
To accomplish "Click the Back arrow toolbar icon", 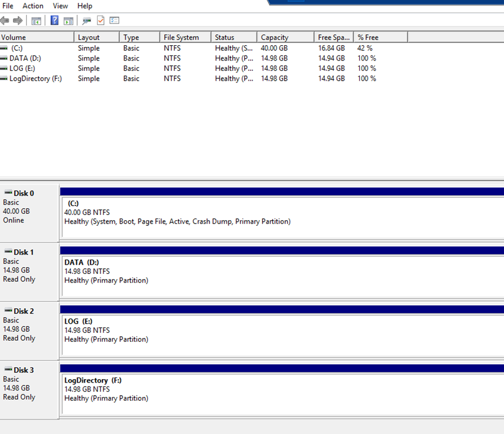I will pyautogui.click(x=5, y=21).
